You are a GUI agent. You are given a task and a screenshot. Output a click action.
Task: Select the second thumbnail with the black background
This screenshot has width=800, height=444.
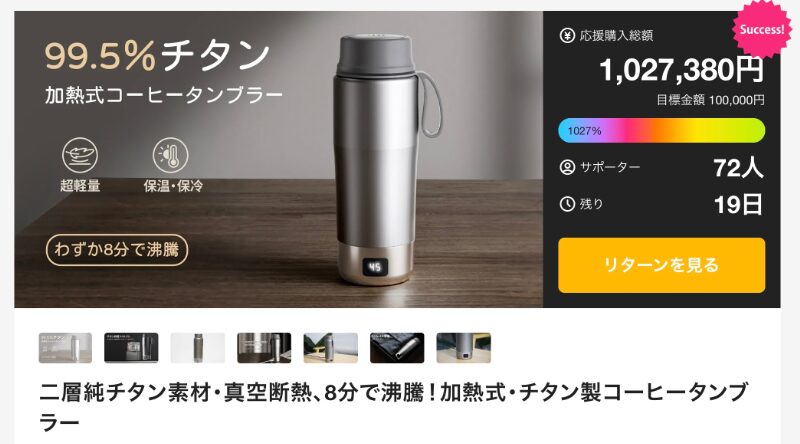[131, 348]
